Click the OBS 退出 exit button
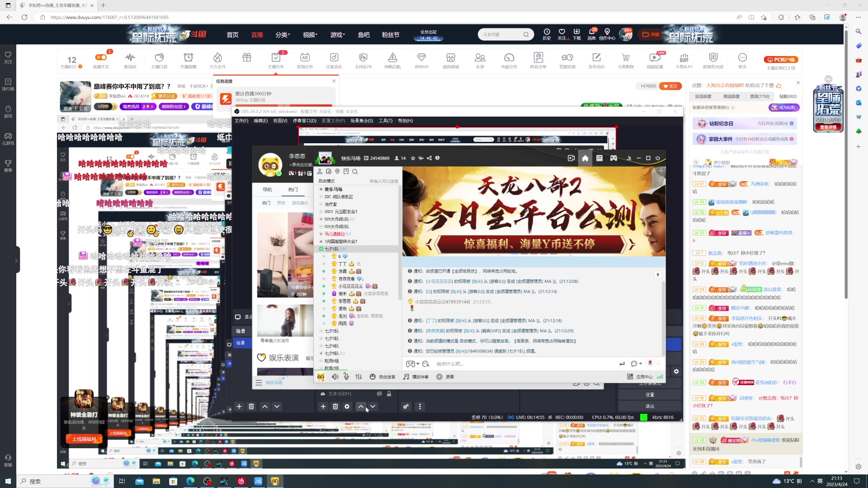The width and height of the screenshot is (868, 488). (x=650, y=406)
